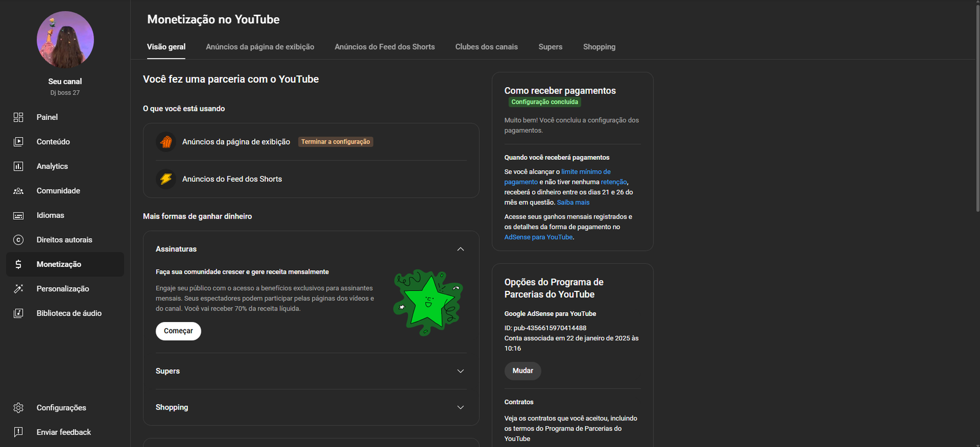Click the green star memberships illustration

(428, 302)
